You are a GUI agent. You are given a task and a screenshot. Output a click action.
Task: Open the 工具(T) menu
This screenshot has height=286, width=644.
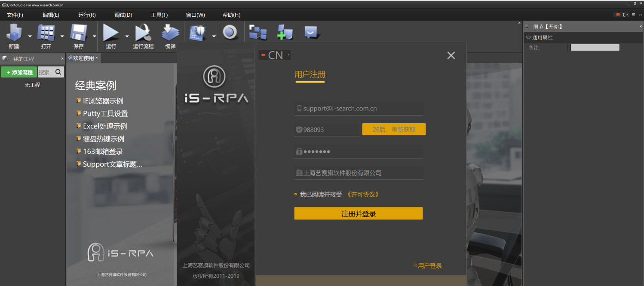pos(159,15)
